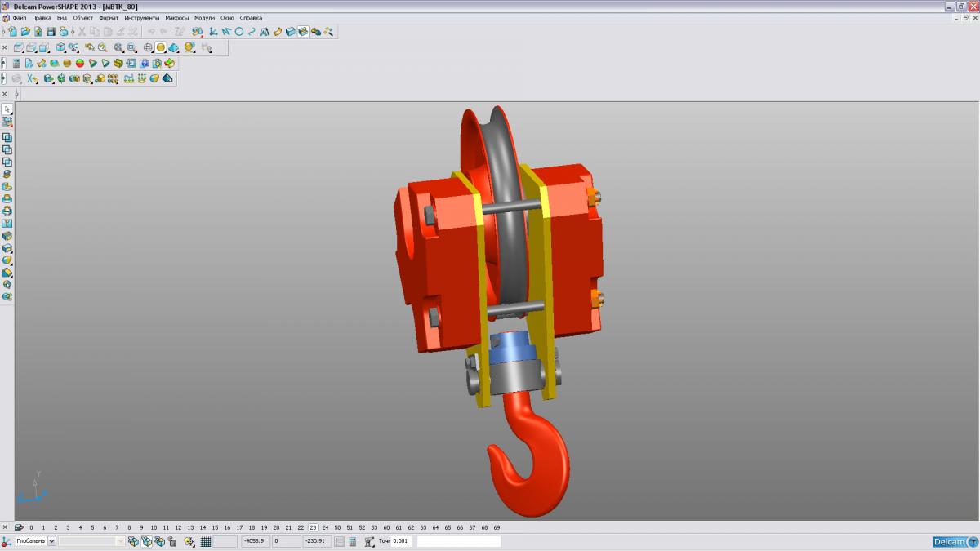Select the Surface tool icon
The image size is (980, 551).
tap(278, 31)
